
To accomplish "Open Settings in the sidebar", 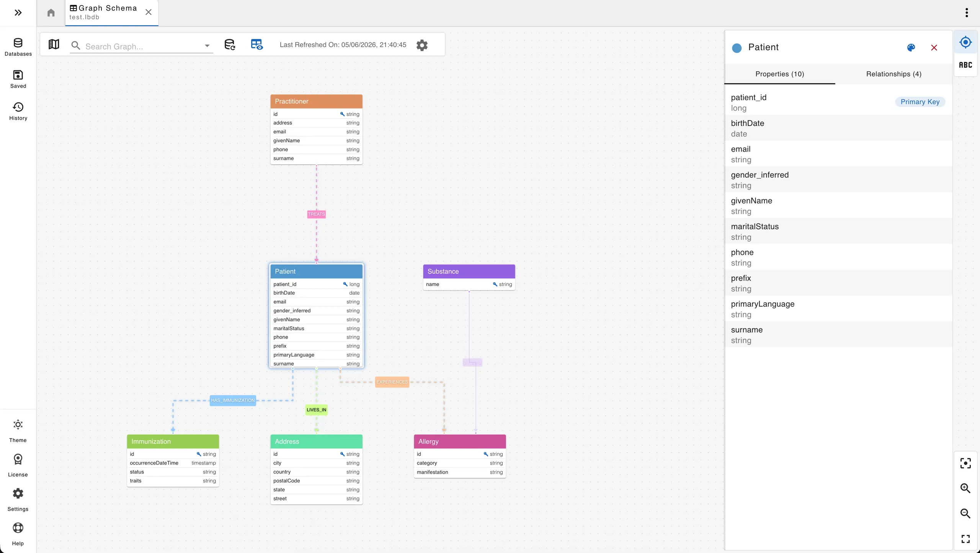I will 18,500.
